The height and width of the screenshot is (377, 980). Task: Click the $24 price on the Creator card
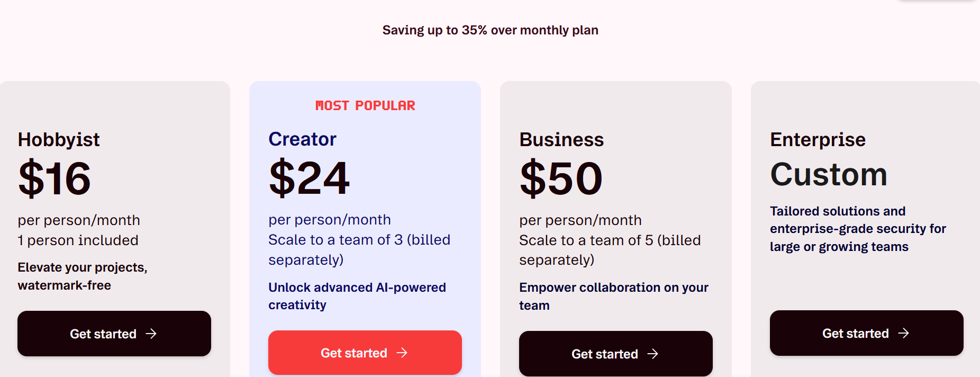pos(309,178)
